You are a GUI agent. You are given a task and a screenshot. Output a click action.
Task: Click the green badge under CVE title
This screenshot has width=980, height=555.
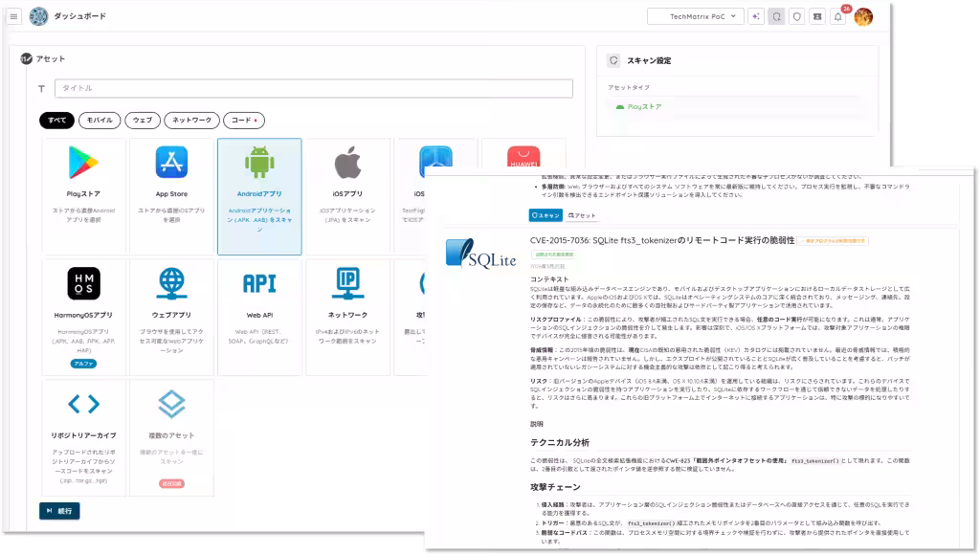point(553,255)
